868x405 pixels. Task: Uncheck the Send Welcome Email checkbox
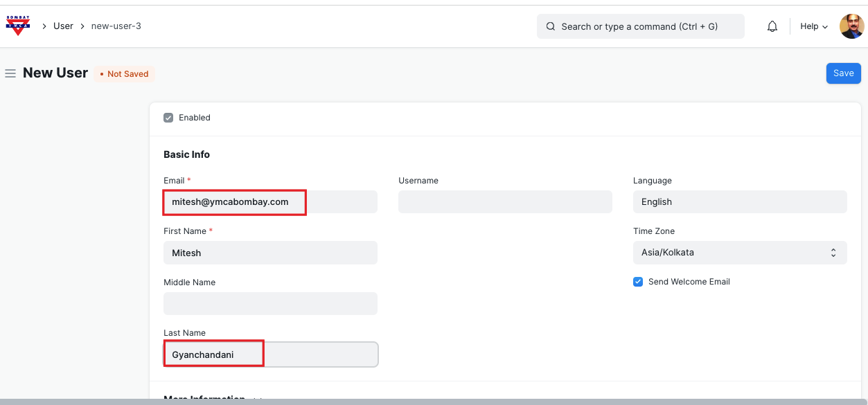coord(638,282)
